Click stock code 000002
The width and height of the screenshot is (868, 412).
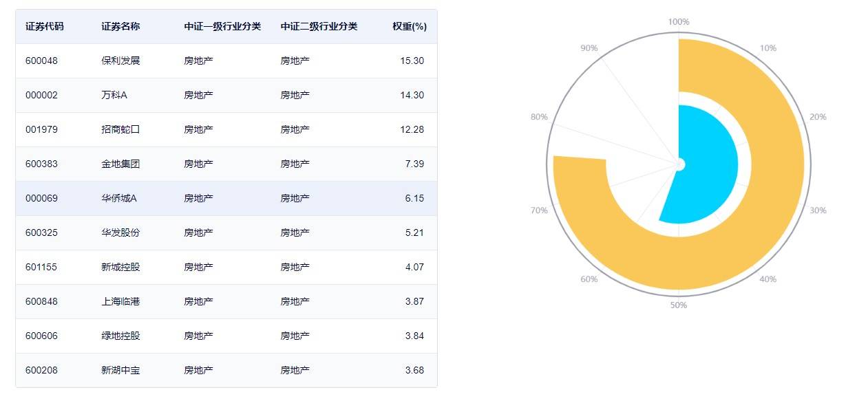click(x=41, y=95)
